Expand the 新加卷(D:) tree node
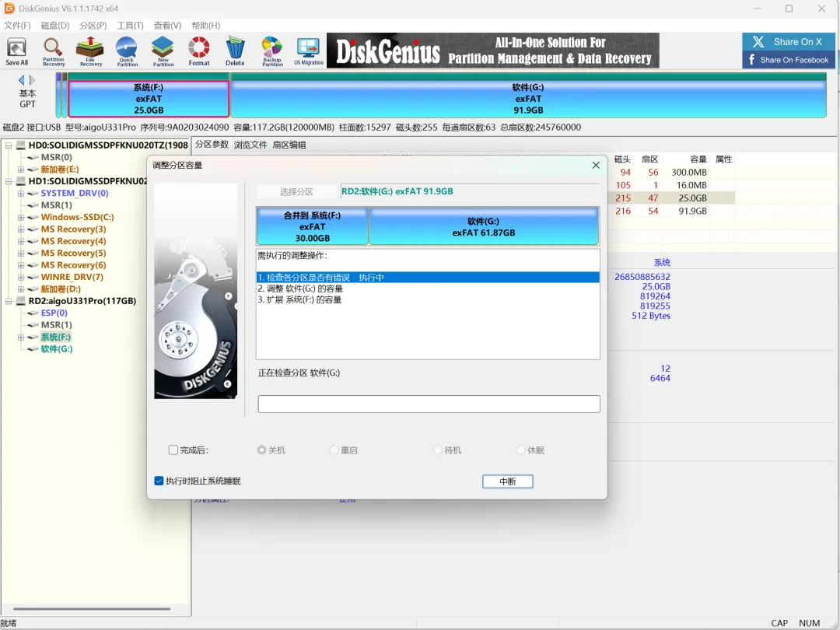This screenshot has width=840, height=630. [21, 289]
